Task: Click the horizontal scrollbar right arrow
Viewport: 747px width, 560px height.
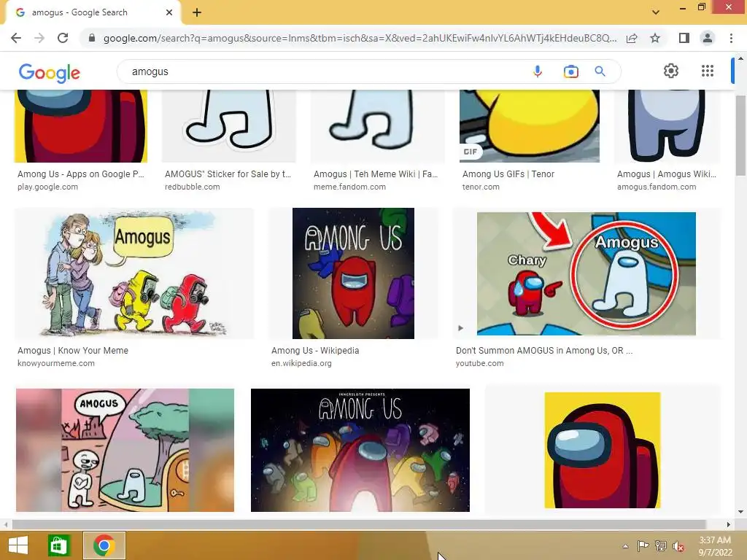Action: (x=729, y=524)
